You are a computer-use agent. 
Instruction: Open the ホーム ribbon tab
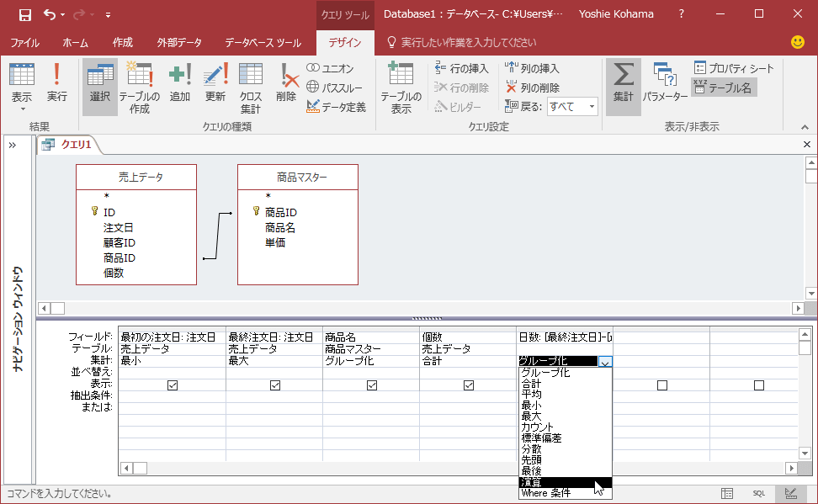(75, 43)
